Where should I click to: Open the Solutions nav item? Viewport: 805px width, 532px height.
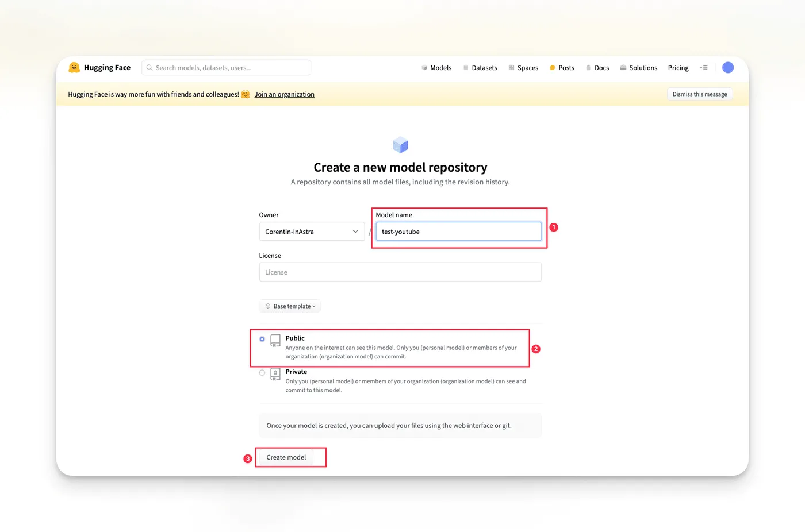point(639,68)
